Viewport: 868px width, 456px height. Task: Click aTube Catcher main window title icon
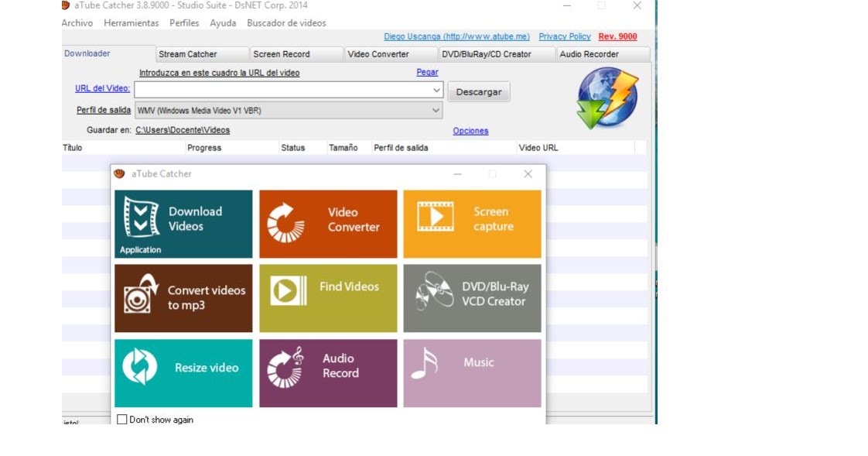(x=66, y=5)
